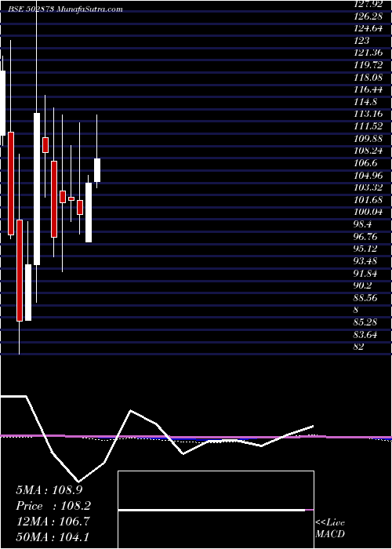392x549 pixels.
Task: Select the 100.04 price level label
Action: click(x=368, y=212)
